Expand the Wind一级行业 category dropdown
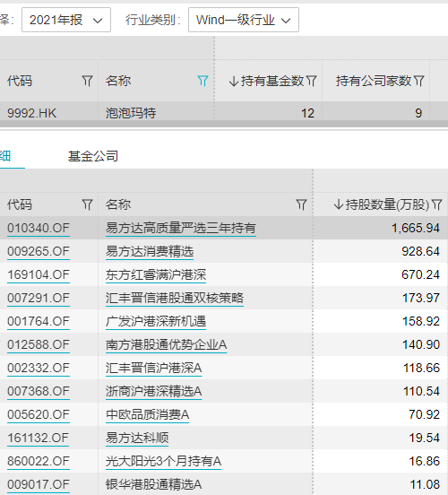448x495 pixels. click(244, 20)
